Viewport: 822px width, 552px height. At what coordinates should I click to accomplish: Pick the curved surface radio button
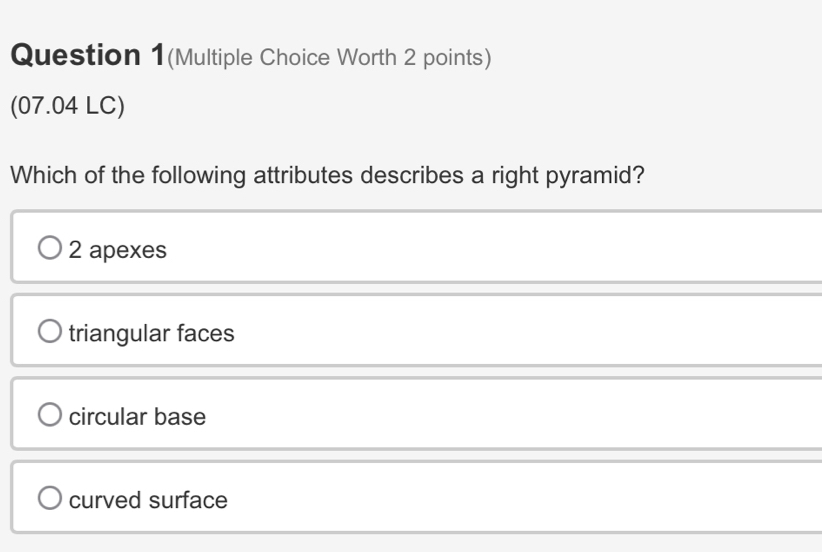50,498
